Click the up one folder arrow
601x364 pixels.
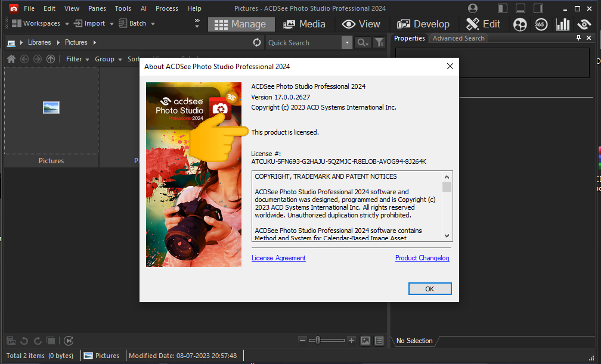pyautogui.click(x=51, y=59)
